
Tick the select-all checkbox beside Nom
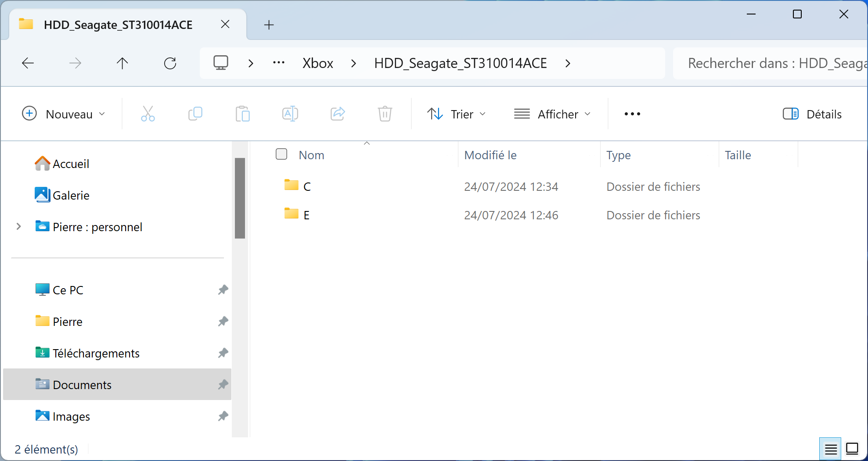tap(281, 154)
